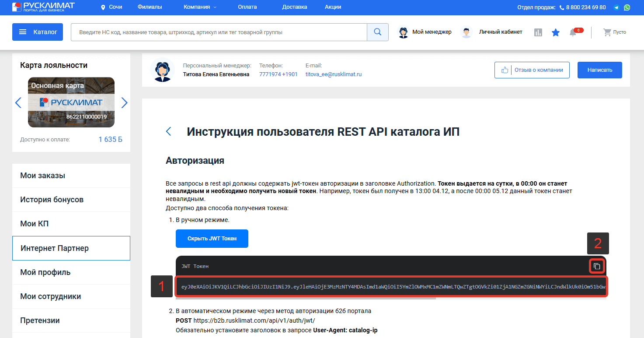This screenshot has width=644, height=338.
Task: Show previous loyalty card arrow
Action: click(x=18, y=102)
